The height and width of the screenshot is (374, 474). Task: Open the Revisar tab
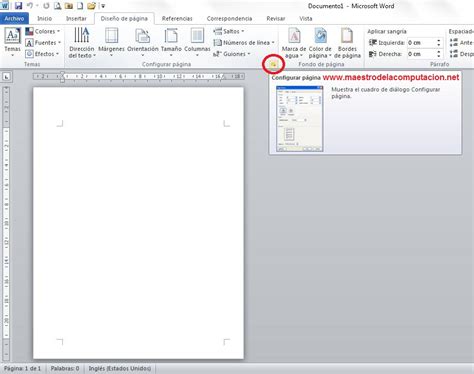276,18
